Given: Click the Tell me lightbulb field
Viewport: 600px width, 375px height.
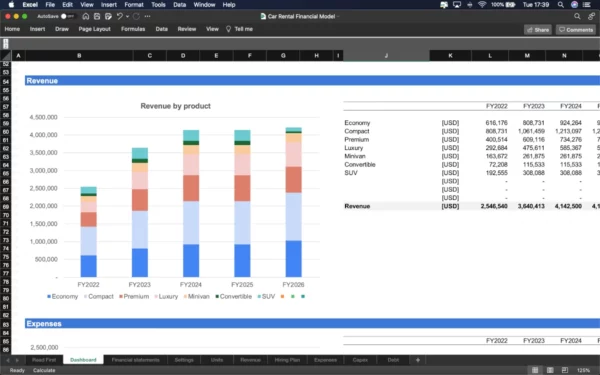Looking at the screenshot, I should pos(240,29).
